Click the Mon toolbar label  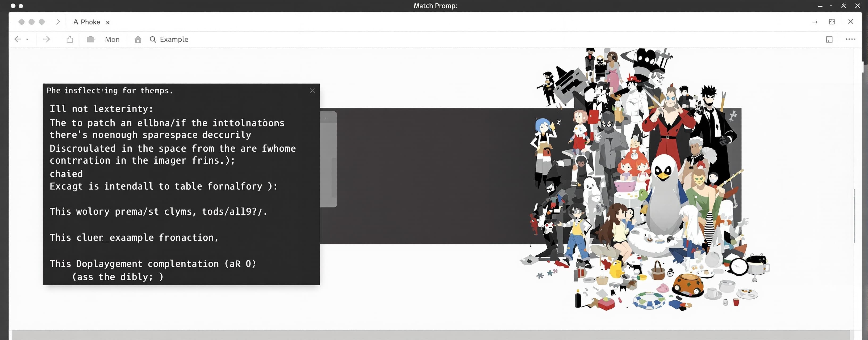tap(112, 39)
